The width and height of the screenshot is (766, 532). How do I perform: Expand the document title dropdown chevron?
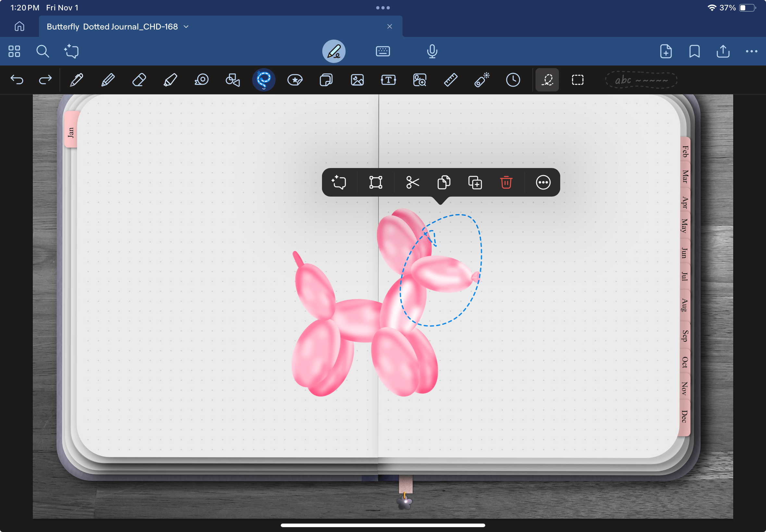(186, 27)
